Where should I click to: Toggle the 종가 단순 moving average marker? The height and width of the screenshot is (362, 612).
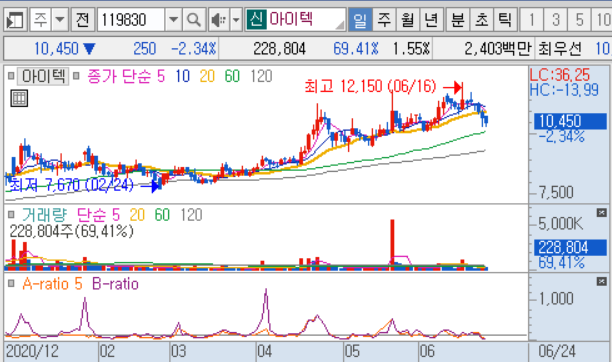[76, 76]
